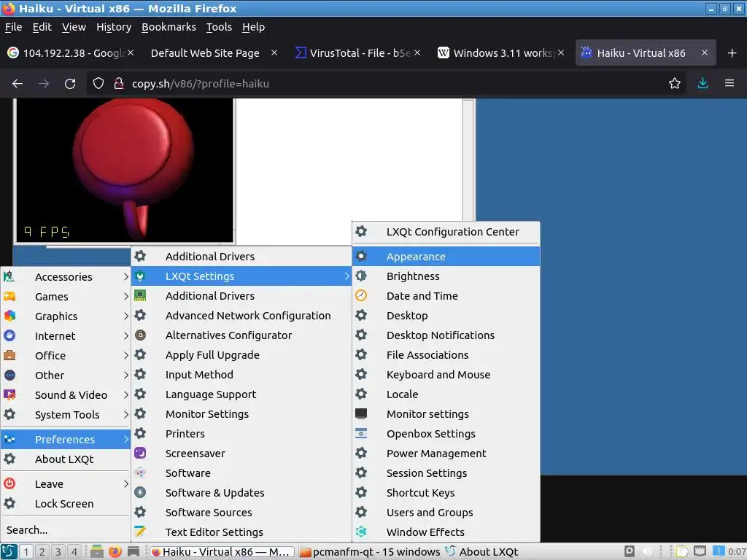Viewport: 747px width, 560px height.
Task: Click the Search field in main menu
Action: tap(65, 529)
